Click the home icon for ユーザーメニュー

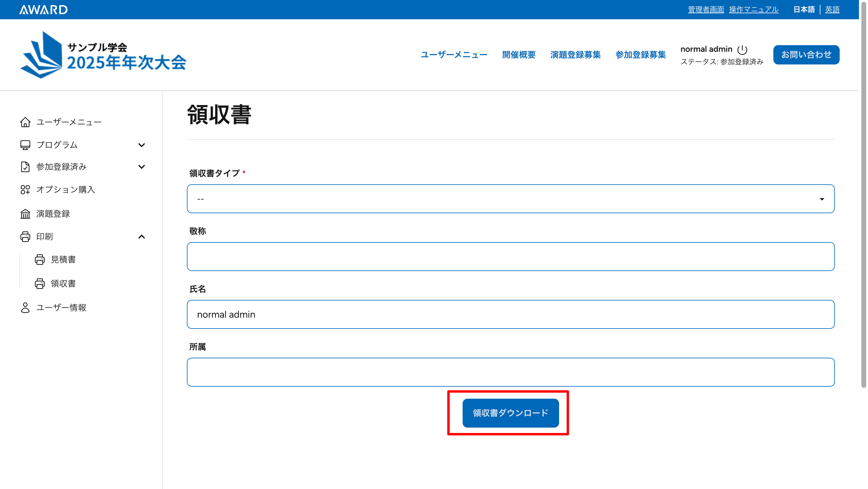pos(25,122)
